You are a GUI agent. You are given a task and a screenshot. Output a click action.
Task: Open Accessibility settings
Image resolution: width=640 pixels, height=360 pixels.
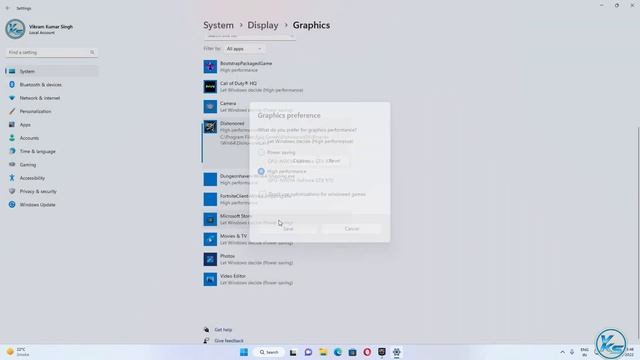click(x=52, y=178)
